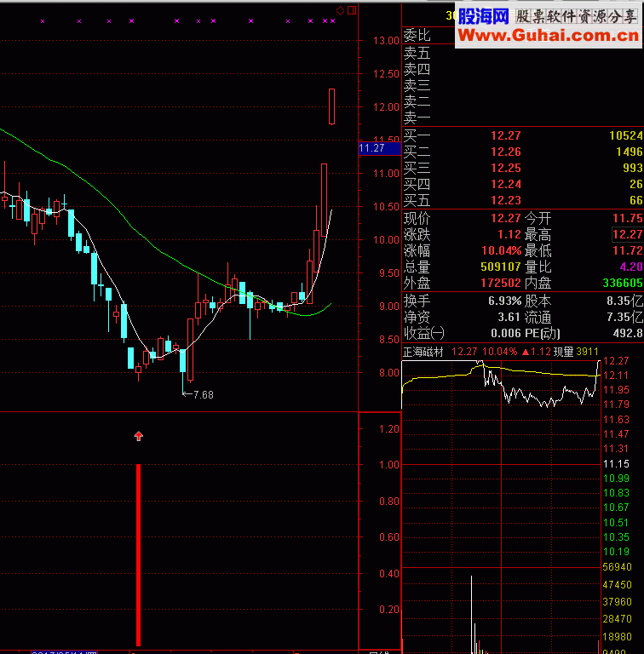Select the 买一 volume 10524
Screen dimensions: 644x654
coord(625,135)
